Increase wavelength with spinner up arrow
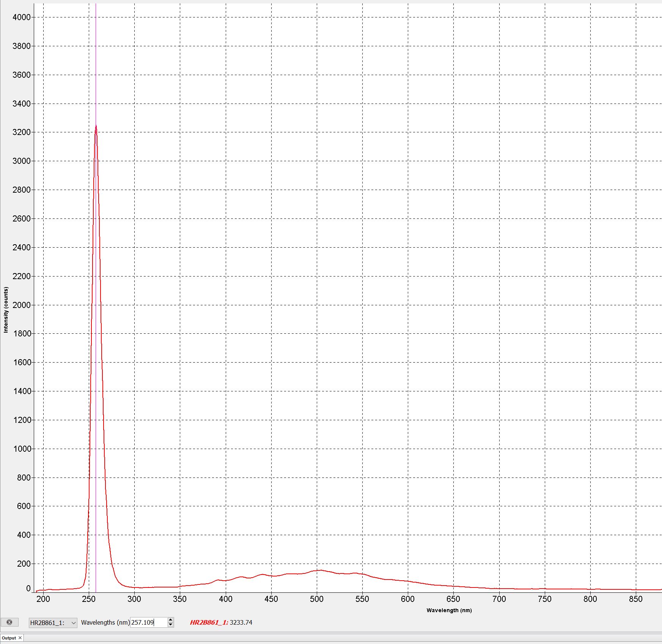 coord(170,620)
